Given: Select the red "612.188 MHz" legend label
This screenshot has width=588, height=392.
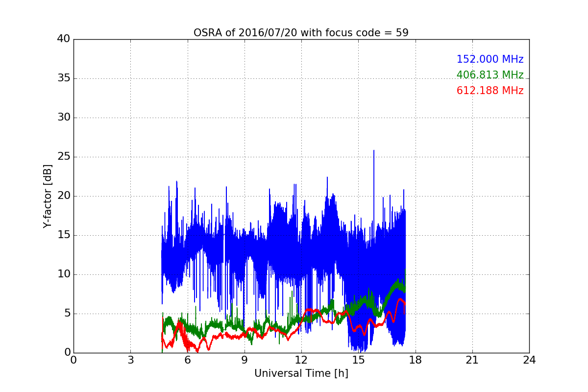Looking at the screenshot, I should pos(490,91).
